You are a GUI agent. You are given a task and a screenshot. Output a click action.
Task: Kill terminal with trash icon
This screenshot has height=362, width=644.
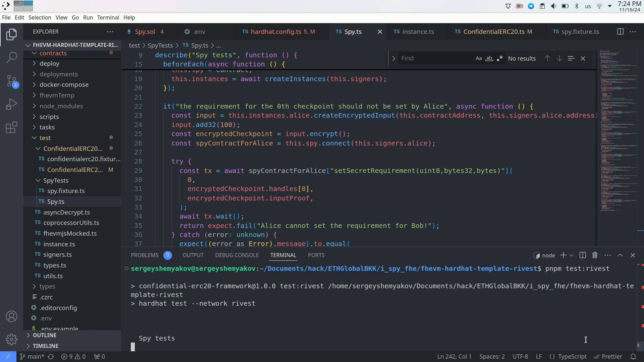click(595, 255)
